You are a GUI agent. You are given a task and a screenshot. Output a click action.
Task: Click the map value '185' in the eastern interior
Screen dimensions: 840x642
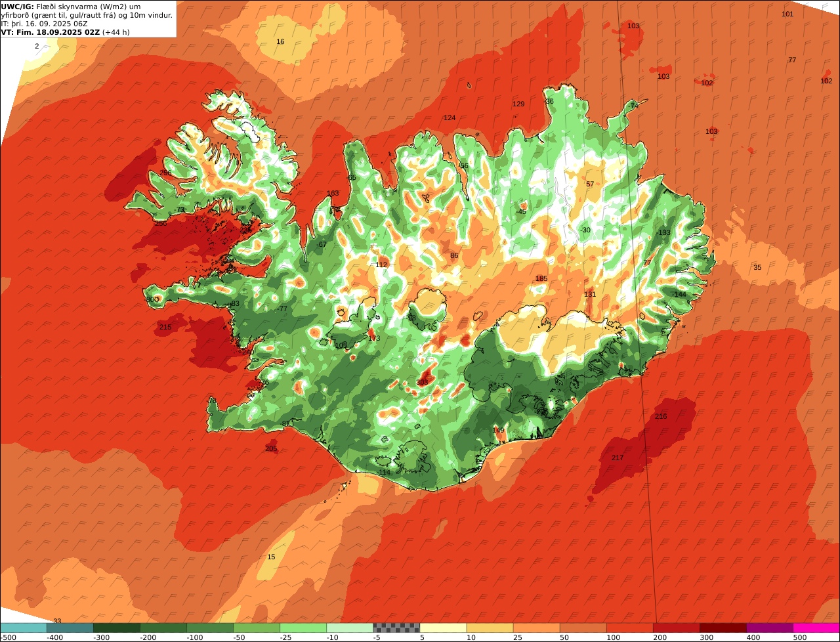tap(541, 279)
